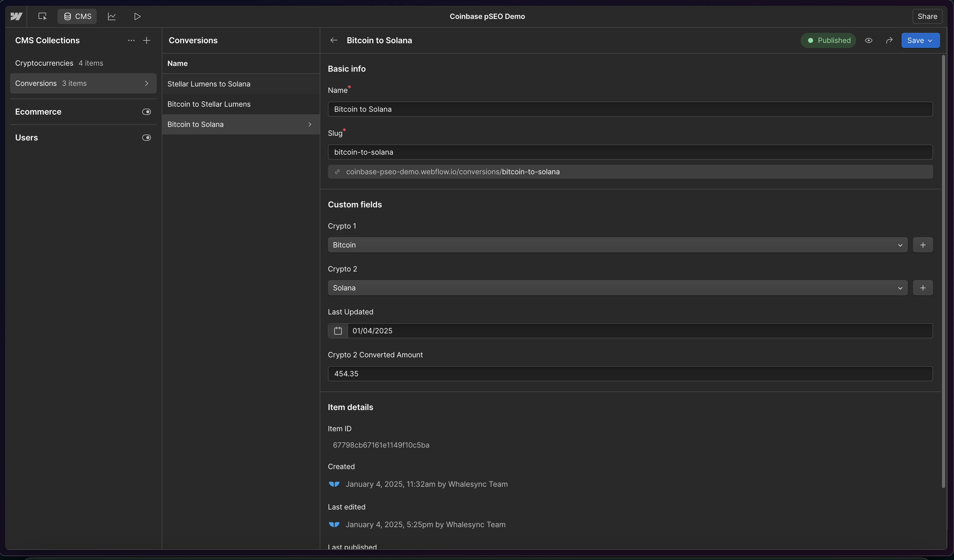The height and width of the screenshot is (560, 954).
Task: Click the eye preview icon in header
Action: pos(869,40)
